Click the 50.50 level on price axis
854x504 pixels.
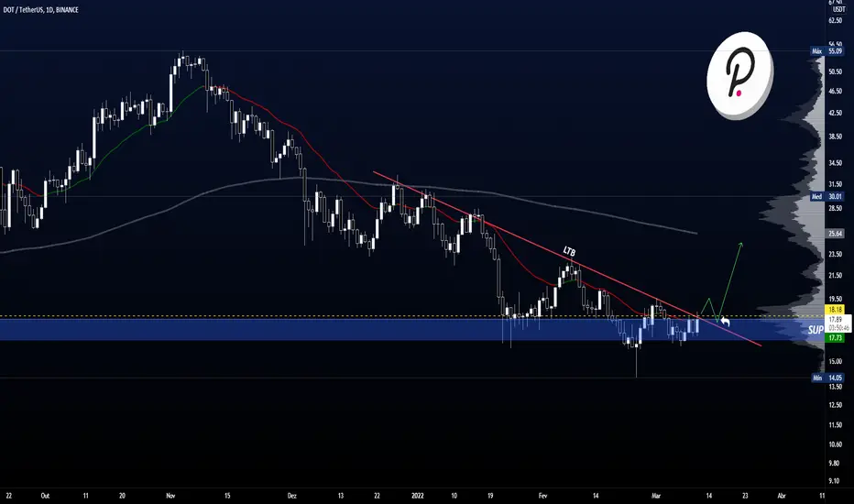point(835,71)
